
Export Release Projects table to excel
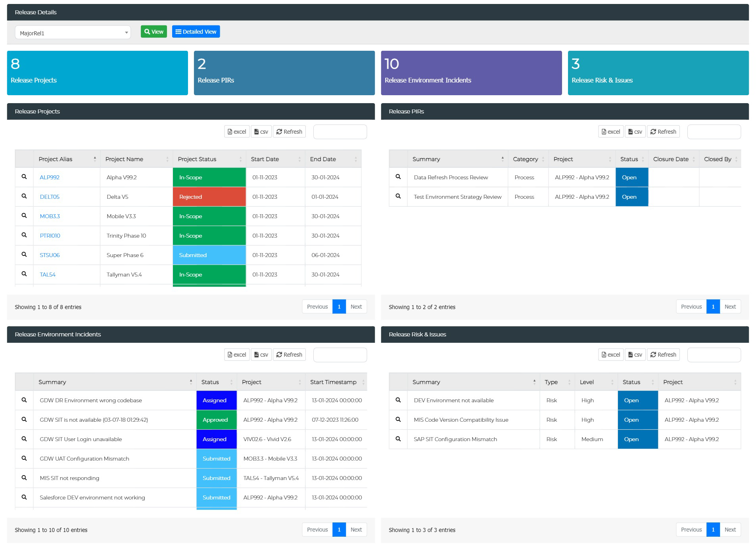coord(237,132)
